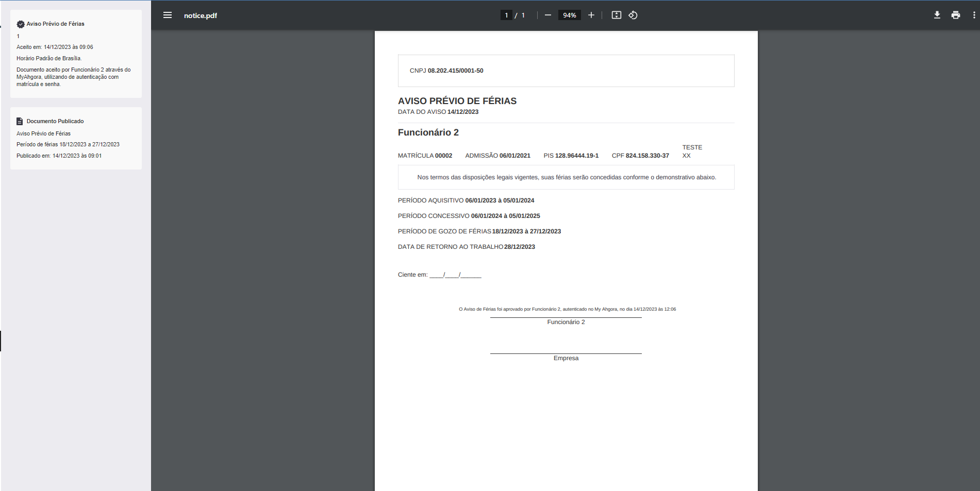Click 'Período de férias 18/12/2023 a 27/12/2023'
The width and height of the screenshot is (980, 491).
[x=68, y=144]
